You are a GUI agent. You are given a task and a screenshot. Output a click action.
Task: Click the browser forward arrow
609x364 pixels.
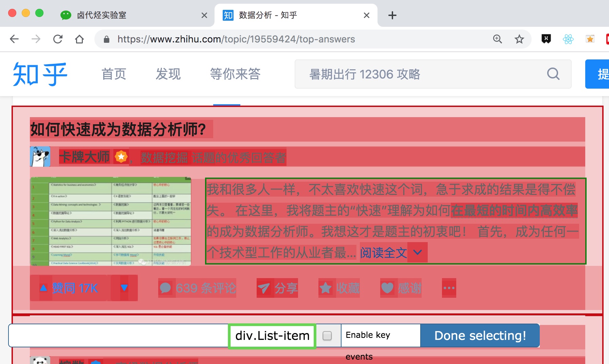pos(36,39)
